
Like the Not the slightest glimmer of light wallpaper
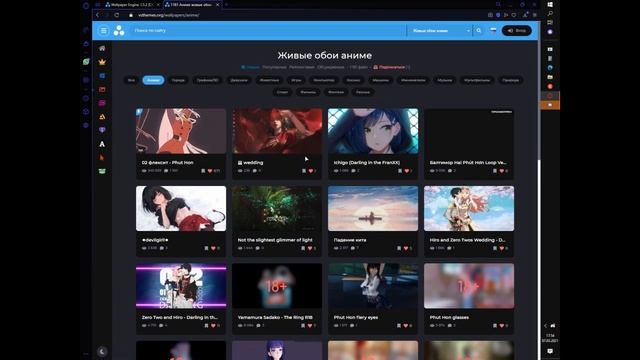coord(310,248)
